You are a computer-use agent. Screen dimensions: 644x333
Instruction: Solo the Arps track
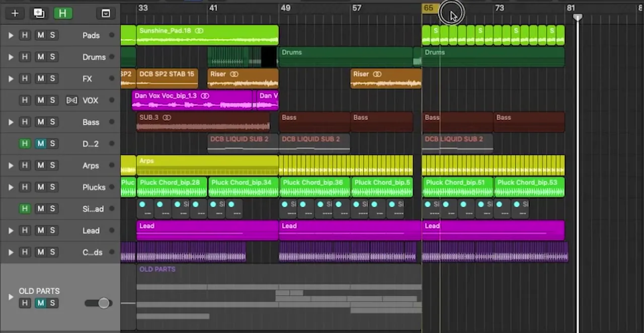(52, 165)
